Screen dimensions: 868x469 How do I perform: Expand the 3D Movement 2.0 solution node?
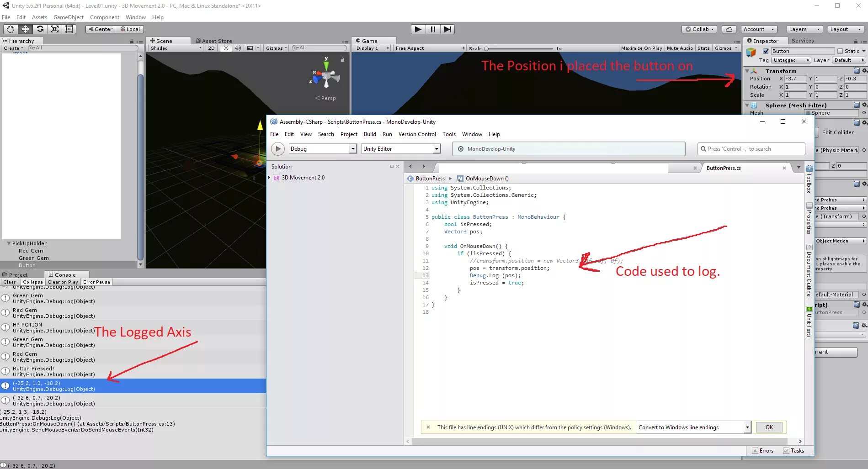coord(269,178)
